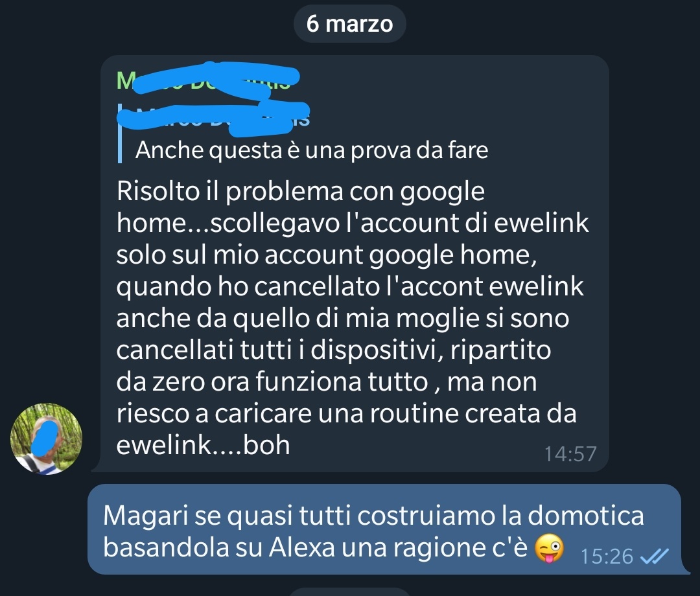This screenshot has width=700, height=596.
Task: Tap the double check read receipt icon
Action: tap(655, 556)
